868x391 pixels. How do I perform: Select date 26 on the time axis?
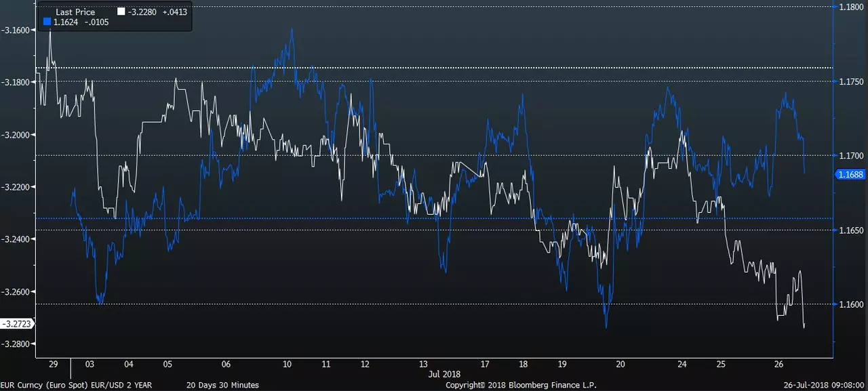[778, 364]
